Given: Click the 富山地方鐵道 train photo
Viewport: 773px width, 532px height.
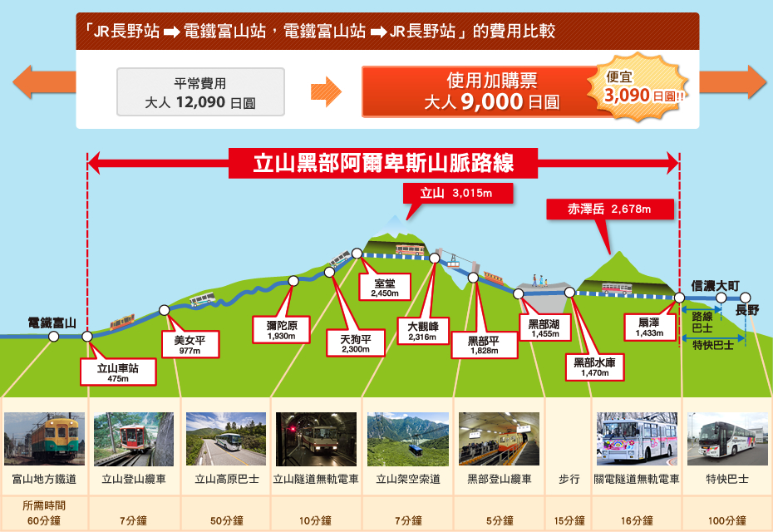Looking at the screenshot, I should 44,439.
